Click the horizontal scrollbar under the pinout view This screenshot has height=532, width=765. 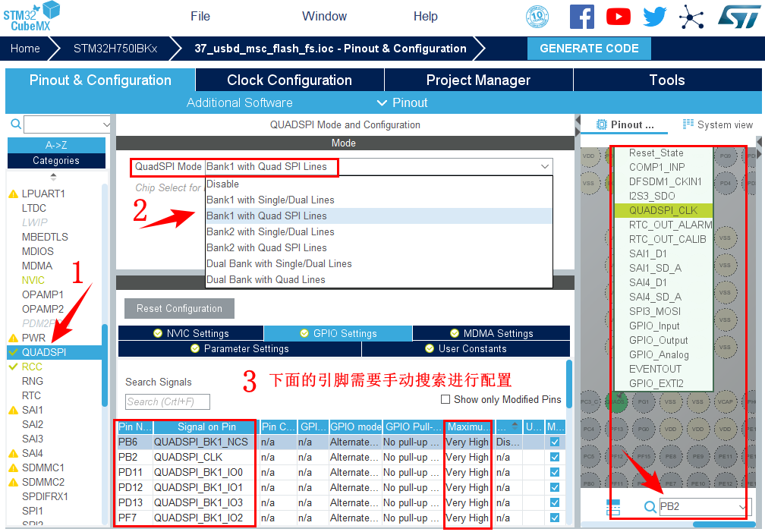tap(723, 524)
